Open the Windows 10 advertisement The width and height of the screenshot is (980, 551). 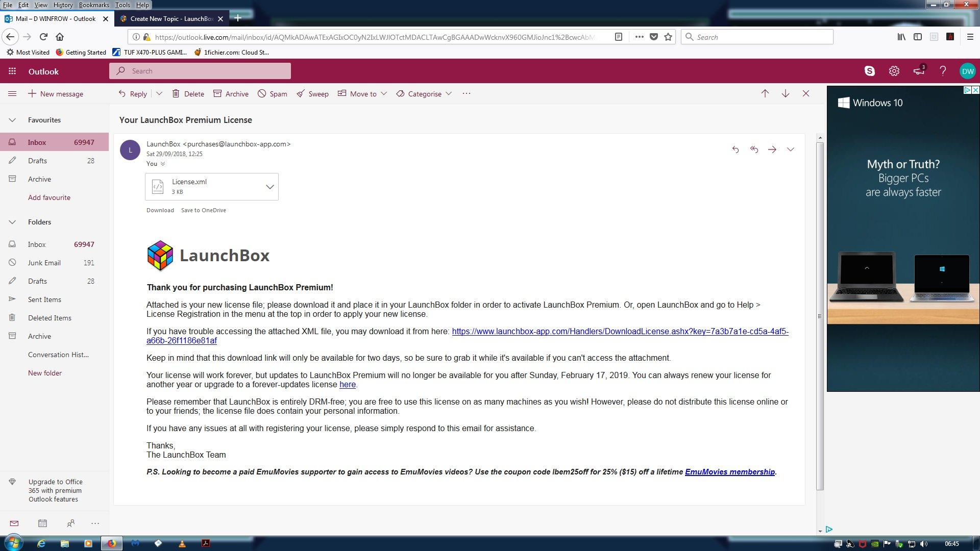pos(903,238)
